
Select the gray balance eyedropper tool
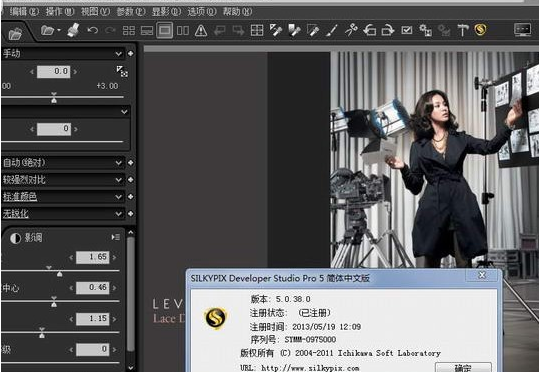276,30
